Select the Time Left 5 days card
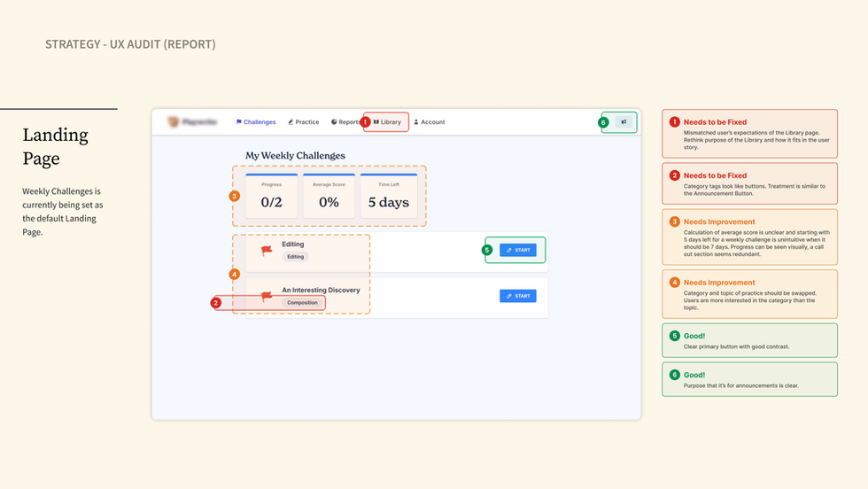 pos(388,196)
